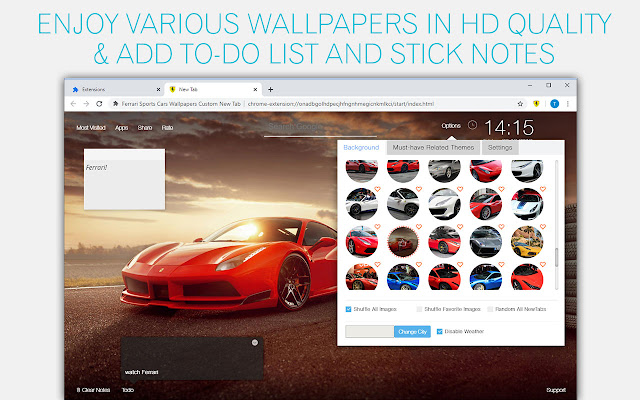Viewport: 640px width, 400px height.
Task: Open the Support link
Action: click(x=556, y=390)
